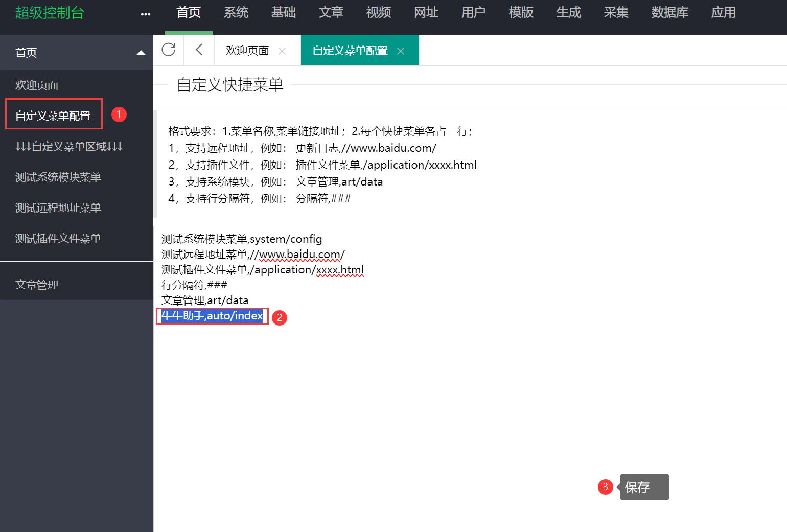Open the 系统 top menu
The height and width of the screenshot is (532, 787).
236,13
